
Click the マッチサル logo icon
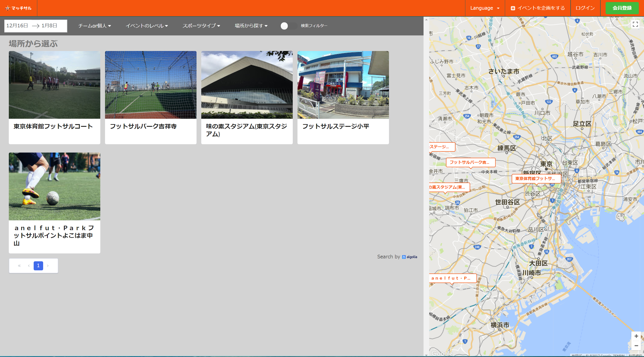8,8
